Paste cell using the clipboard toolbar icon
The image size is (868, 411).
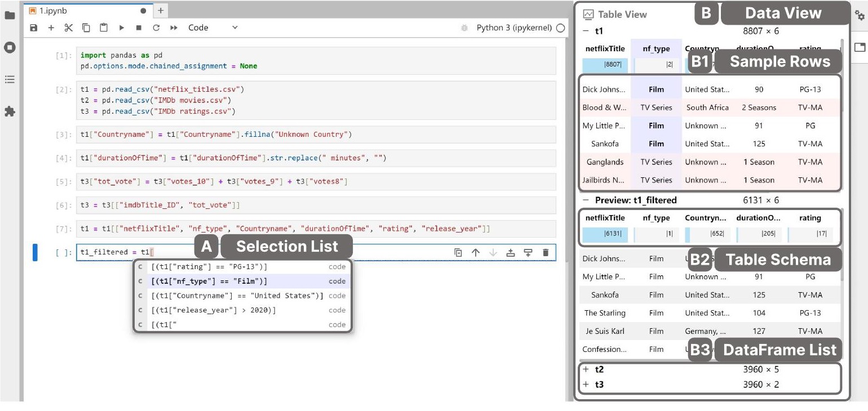[104, 28]
